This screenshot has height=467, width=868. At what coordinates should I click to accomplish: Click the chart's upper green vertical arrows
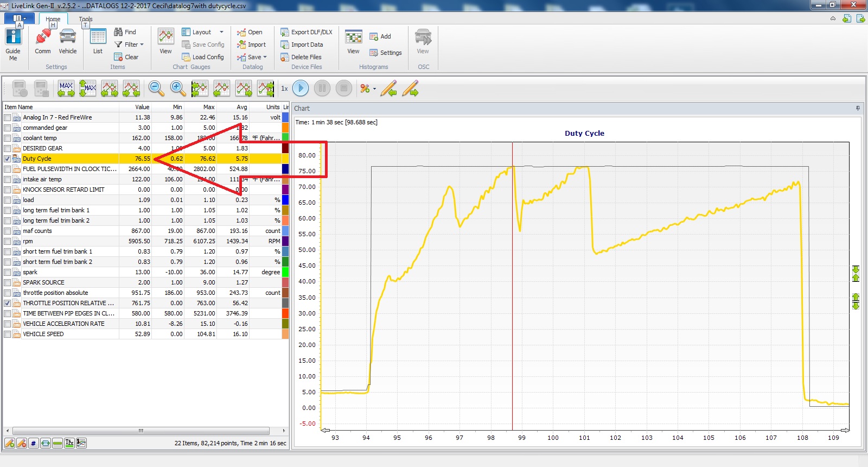pyautogui.click(x=856, y=274)
